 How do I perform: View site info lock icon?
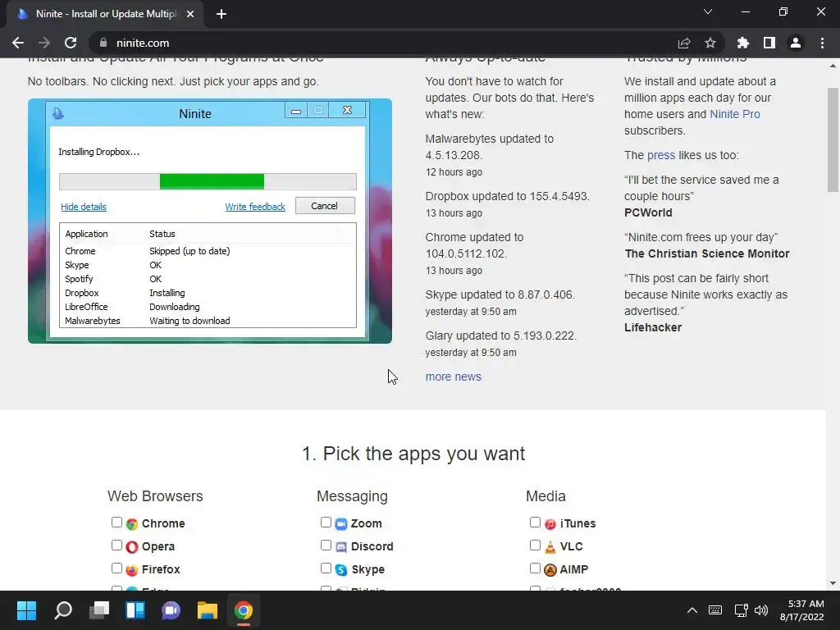[x=103, y=43]
